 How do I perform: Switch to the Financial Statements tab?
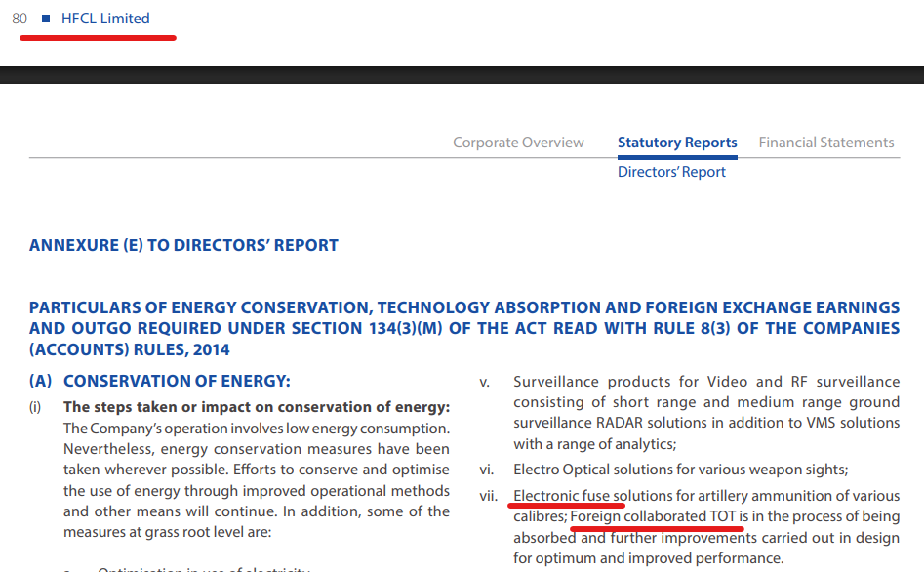point(826,143)
